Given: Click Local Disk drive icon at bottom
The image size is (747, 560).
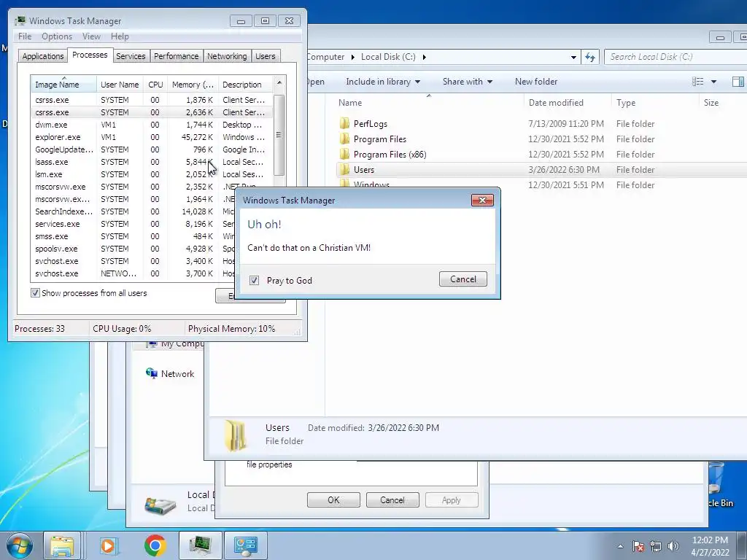Looking at the screenshot, I should pos(160,505).
